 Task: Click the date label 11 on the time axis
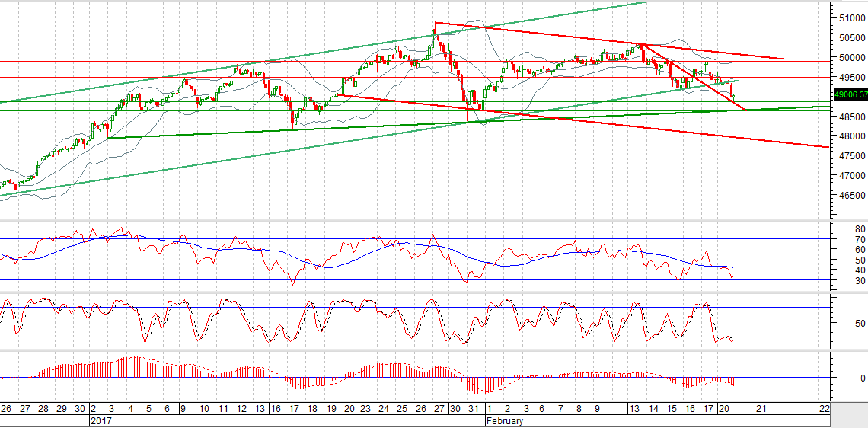click(222, 409)
